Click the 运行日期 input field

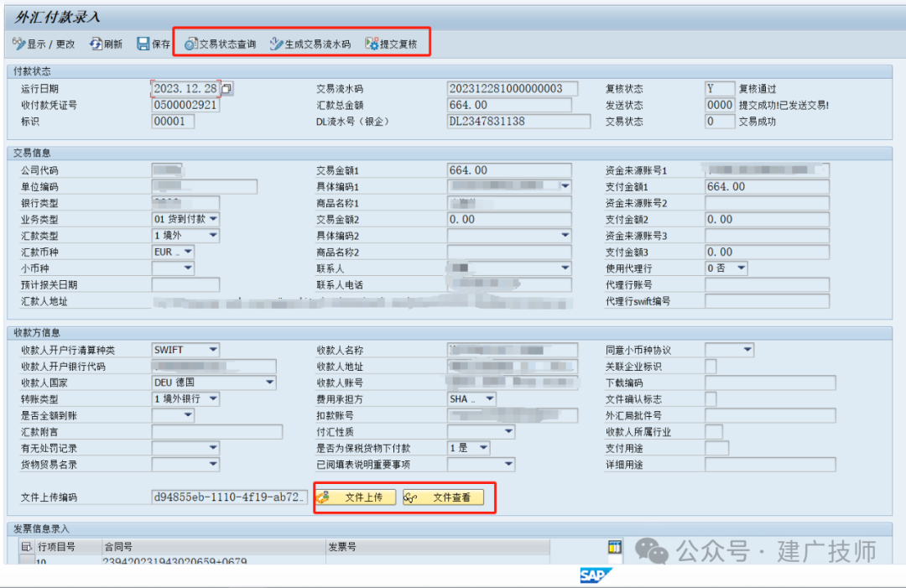185,88
